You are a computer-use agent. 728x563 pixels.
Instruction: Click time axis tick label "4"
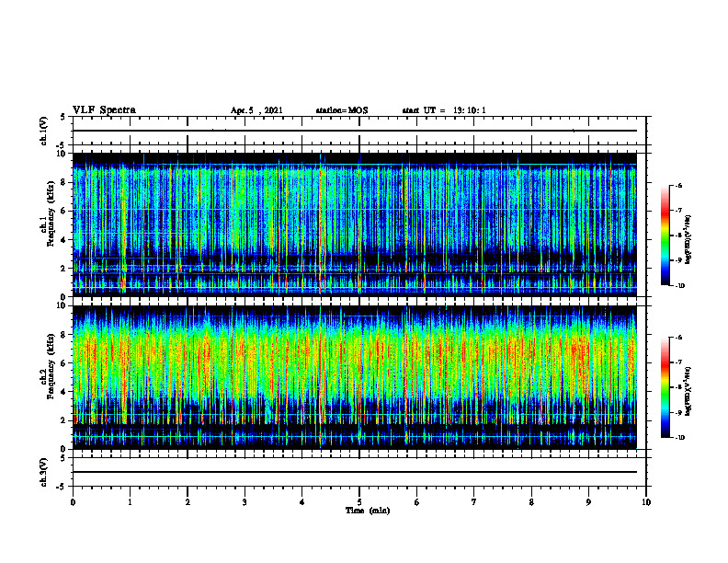coord(302,502)
